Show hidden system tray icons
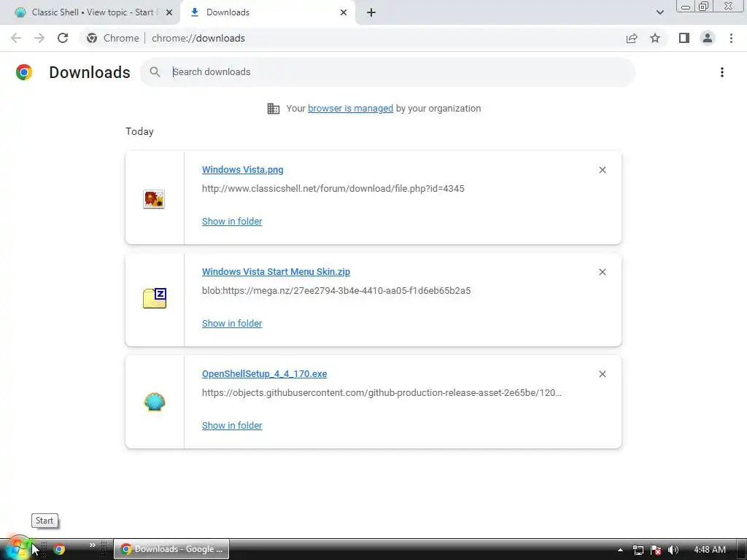 (x=620, y=550)
